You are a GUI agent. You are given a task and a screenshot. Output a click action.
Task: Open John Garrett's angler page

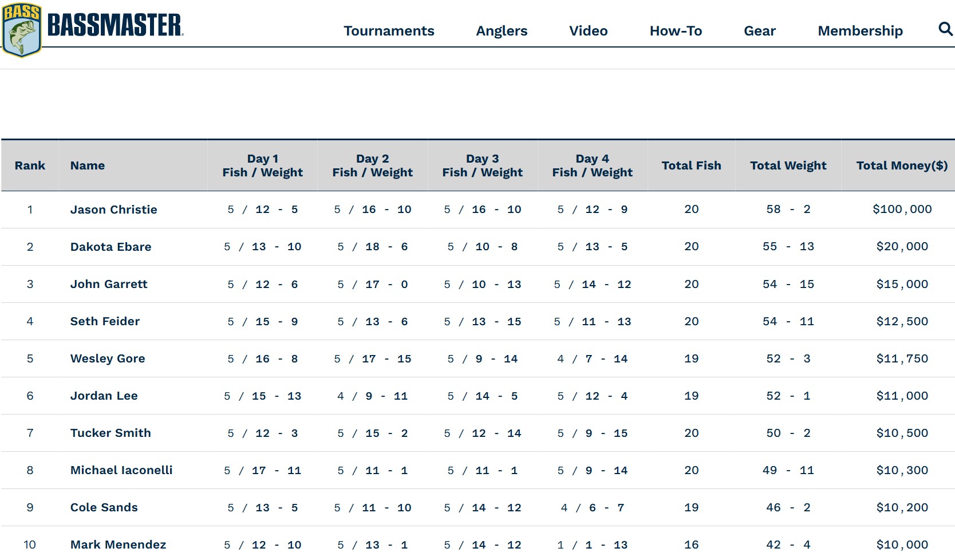109,284
